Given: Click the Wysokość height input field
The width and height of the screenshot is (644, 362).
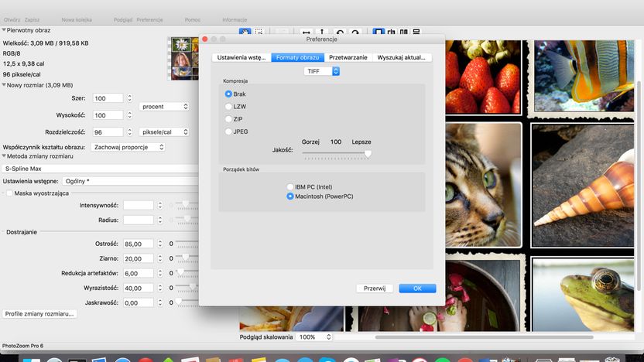Looking at the screenshot, I should click(x=108, y=115).
